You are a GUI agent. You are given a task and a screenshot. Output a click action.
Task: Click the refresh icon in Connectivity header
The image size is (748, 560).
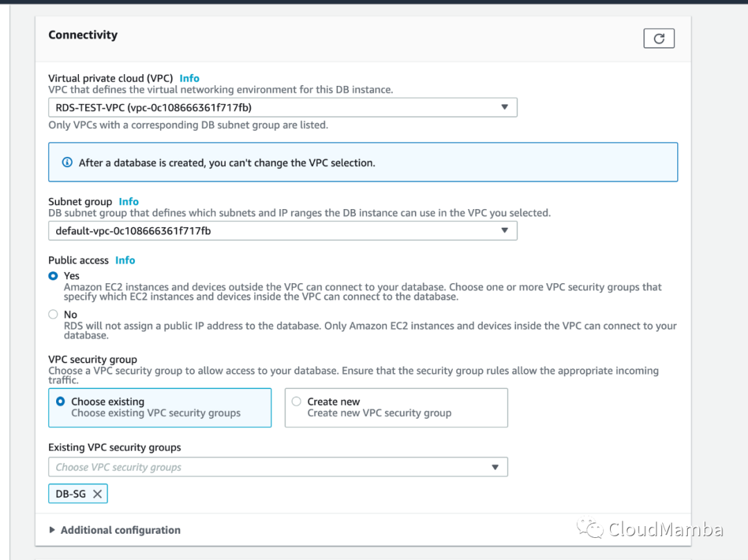click(x=659, y=39)
